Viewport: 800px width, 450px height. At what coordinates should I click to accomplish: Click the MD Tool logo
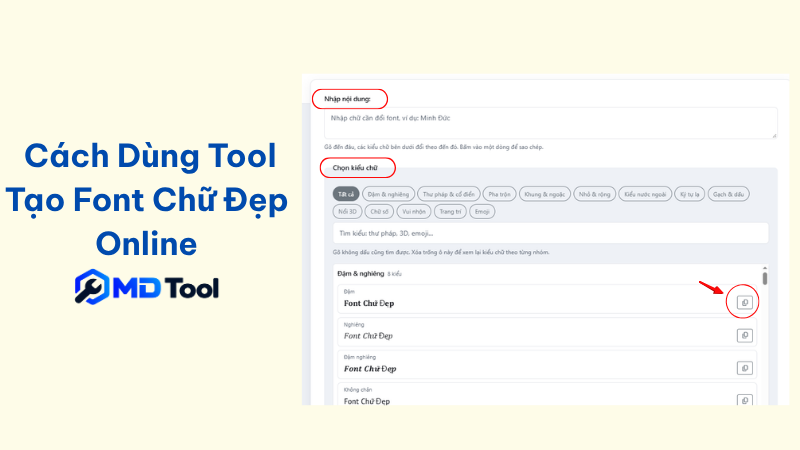pyautogui.click(x=147, y=287)
